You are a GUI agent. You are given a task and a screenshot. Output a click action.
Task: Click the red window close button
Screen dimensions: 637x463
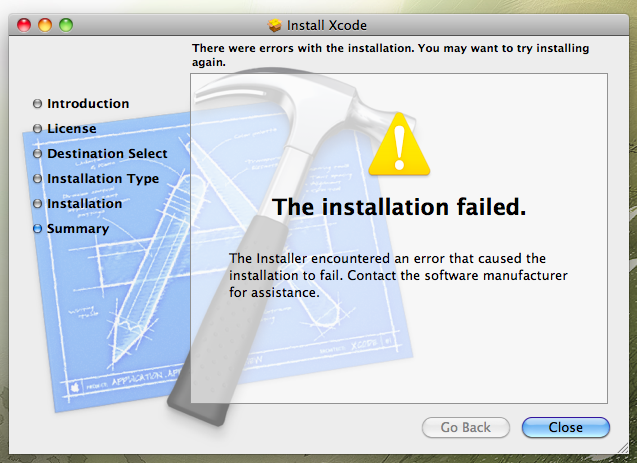coord(24,25)
